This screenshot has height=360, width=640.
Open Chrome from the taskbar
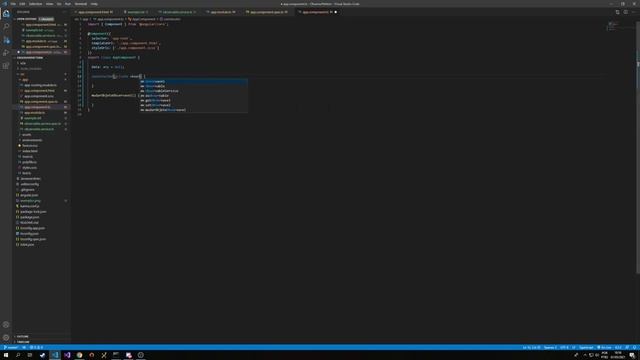click(80, 355)
